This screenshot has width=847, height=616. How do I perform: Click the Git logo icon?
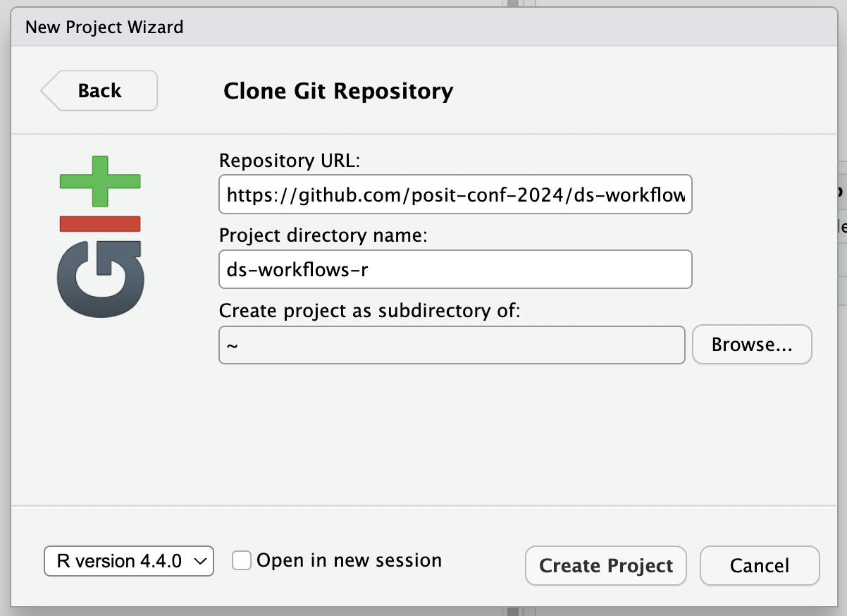click(100, 236)
